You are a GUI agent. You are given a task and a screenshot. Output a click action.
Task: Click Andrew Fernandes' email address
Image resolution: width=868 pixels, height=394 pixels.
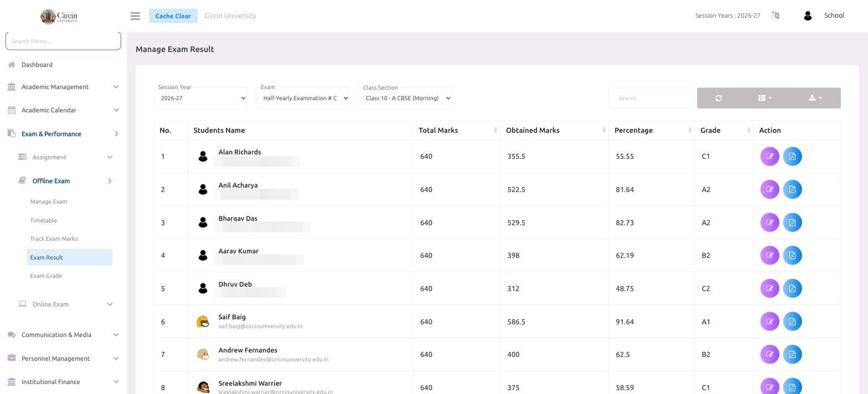click(273, 359)
